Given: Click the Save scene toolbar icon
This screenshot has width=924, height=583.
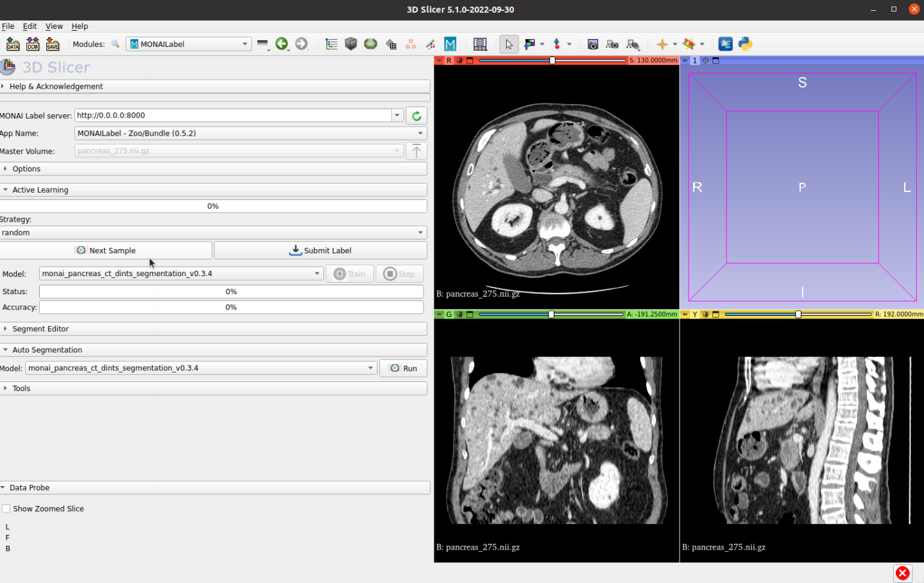Looking at the screenshot, I should [53, 44].
